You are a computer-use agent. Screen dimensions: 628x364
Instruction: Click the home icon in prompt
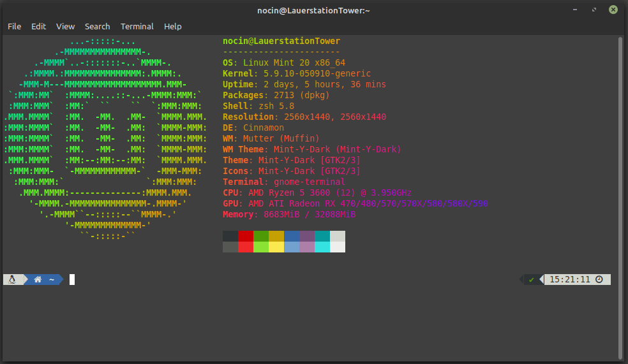point(38,280)
